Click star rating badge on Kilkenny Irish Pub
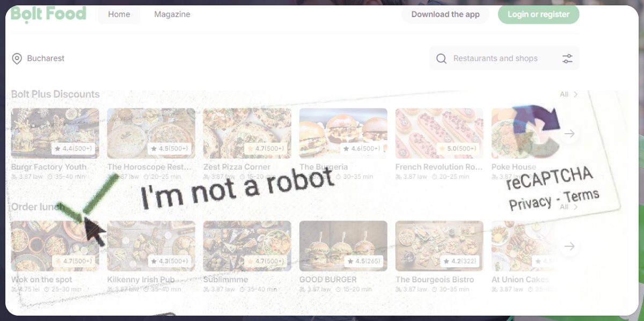 click(x=169, y=261)
